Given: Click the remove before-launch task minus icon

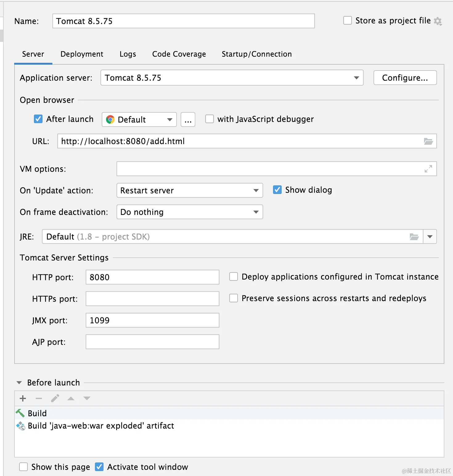Looking at the screenshot, I should 39,398.
